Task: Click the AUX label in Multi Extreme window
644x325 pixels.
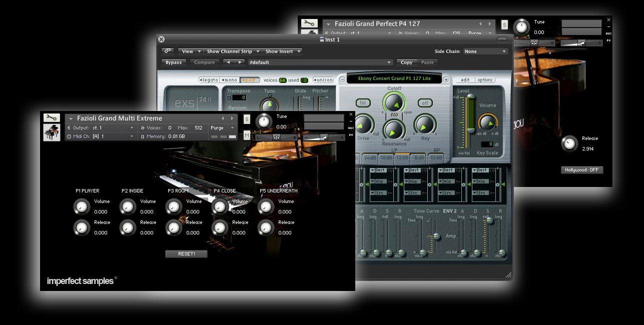Action: (351, 128)
